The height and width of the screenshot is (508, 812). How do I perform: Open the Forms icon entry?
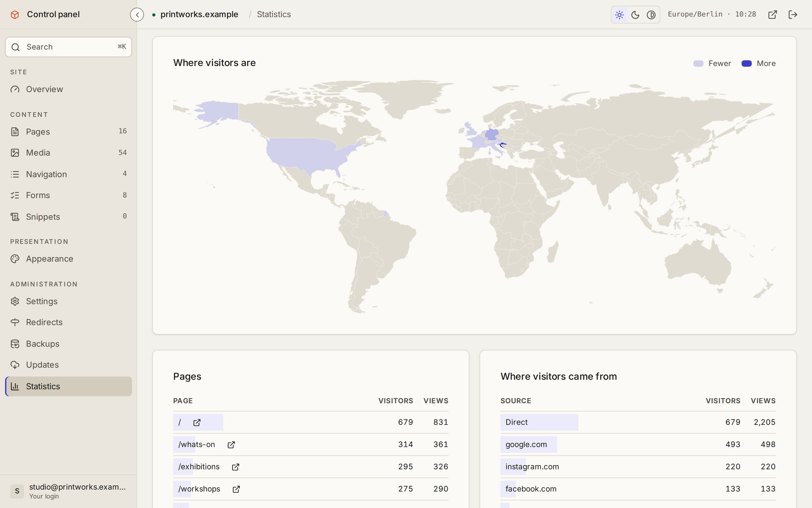(x=15, y=195)
